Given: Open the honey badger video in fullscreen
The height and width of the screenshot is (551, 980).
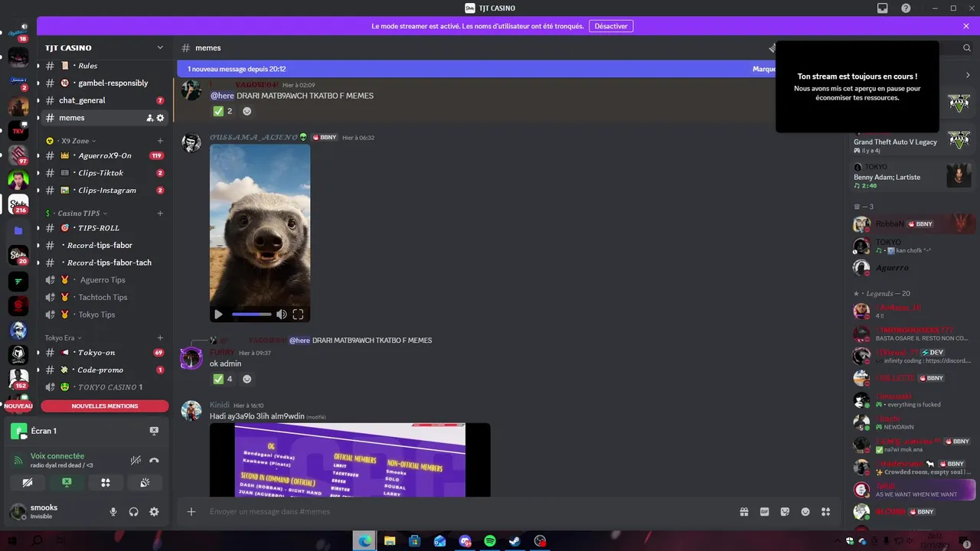Looking at the screenshot, I should click(x=299, y=315).
